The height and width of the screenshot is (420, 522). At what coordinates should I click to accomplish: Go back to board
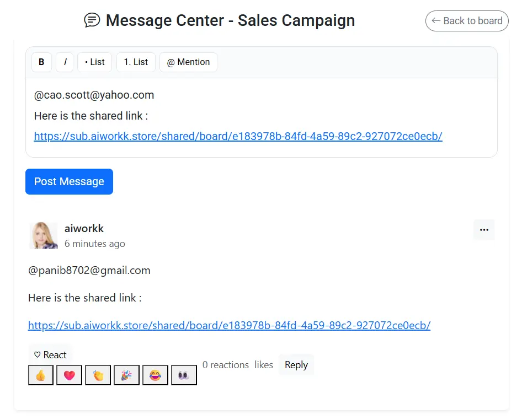point(467,21)
